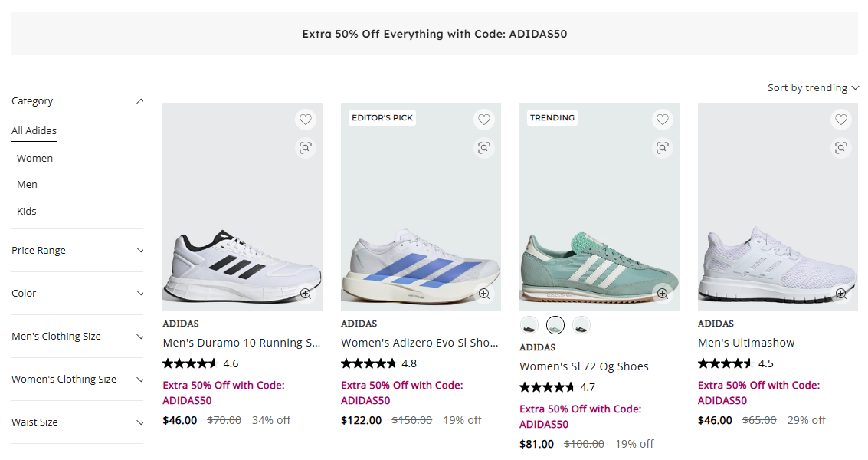Open Men's Ultimashow product title

(x=746, y=343)
